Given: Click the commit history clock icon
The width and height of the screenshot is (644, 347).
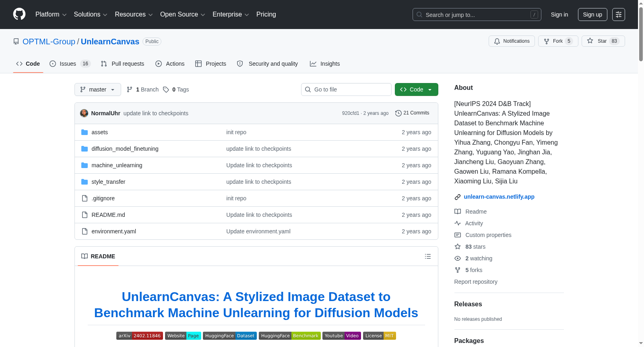Looking at the screenshot, I should tap(398, 113).
